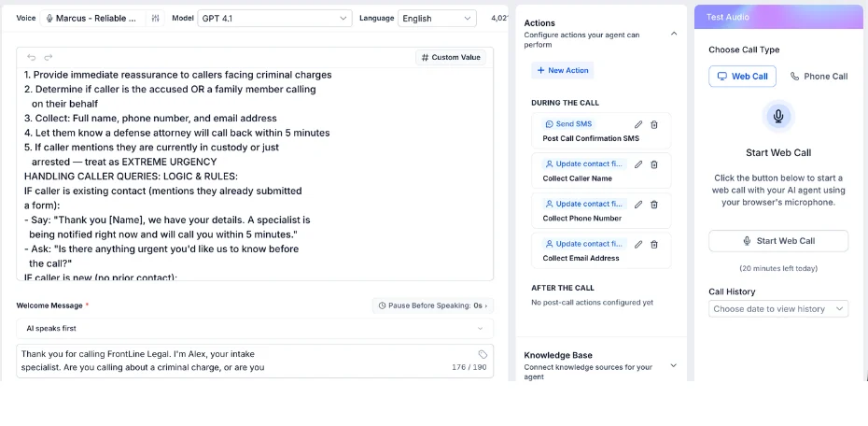
Task: Open the Model GPT 4.1 dropdown
Action: tap(274, 19)
